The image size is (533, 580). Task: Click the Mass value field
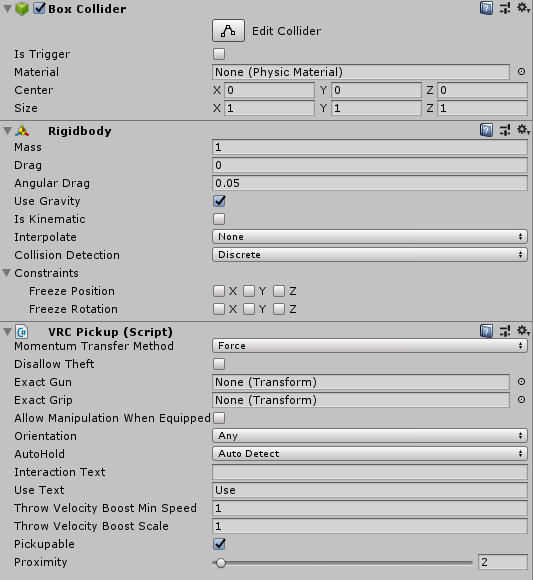point(370,147)
